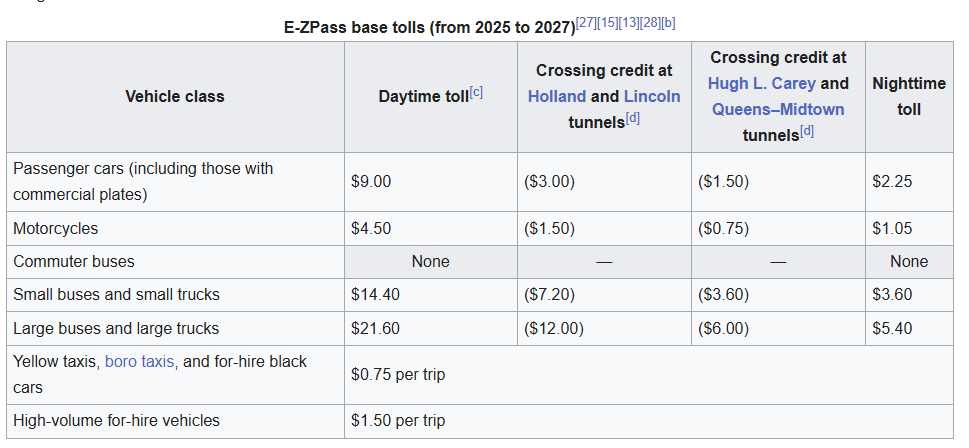
Task: Open footnote reference 13 in caption
Action: pyautogui.click(x=630, y=23)
